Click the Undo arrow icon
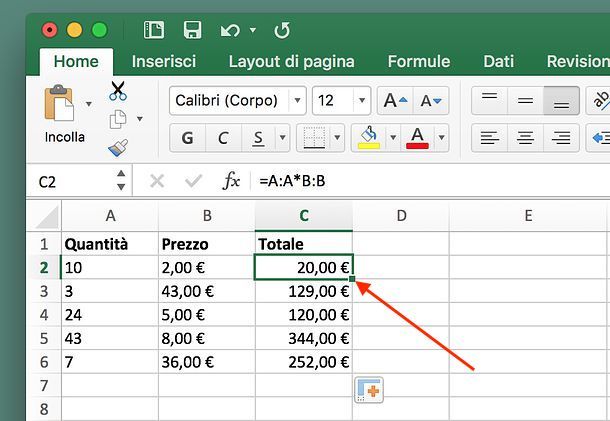The image size is (610, 421). [x=230, y=30]
